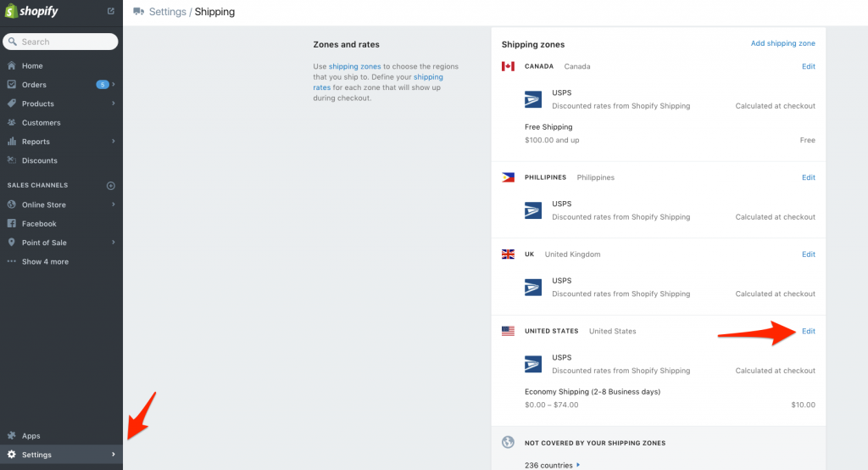Go to Settings in sidebar

(x=36, y=455)
